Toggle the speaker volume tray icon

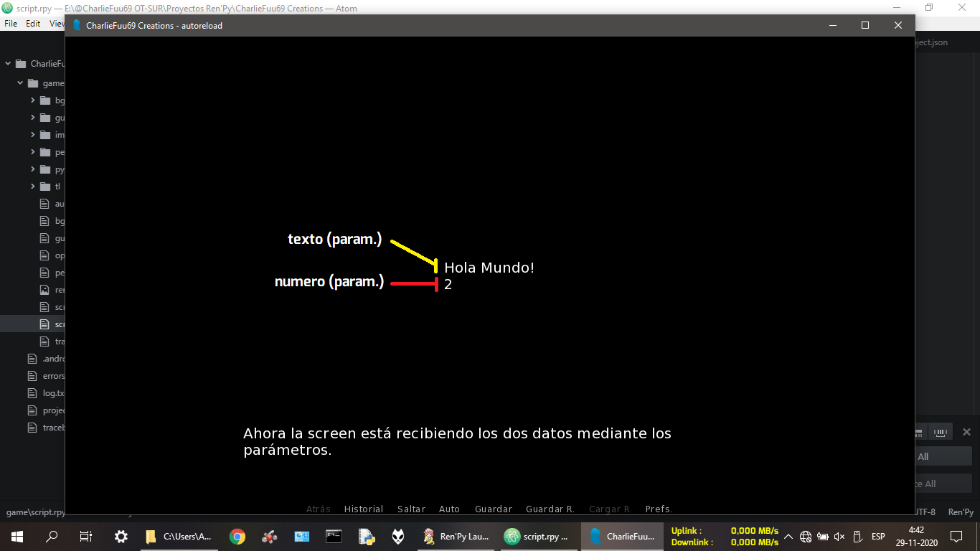point(839,537)
